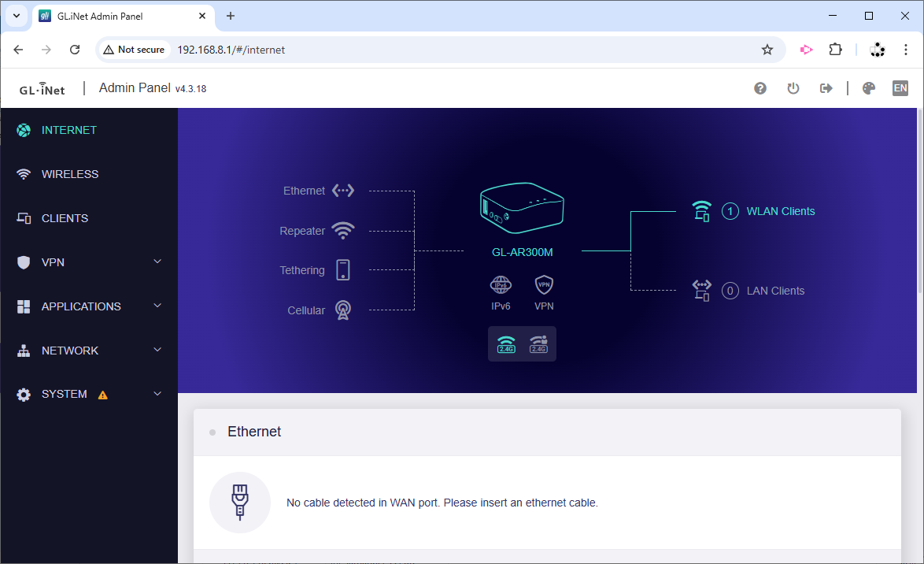
Task: Click the main 2.4G Wi-Fi icon
Action: tap(505, 344)
